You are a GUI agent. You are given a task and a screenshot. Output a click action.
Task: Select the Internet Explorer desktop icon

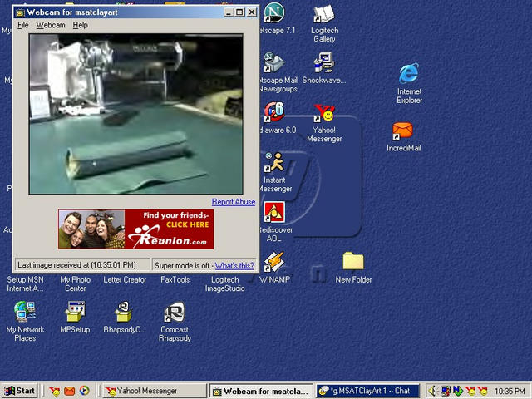[409, 73]
